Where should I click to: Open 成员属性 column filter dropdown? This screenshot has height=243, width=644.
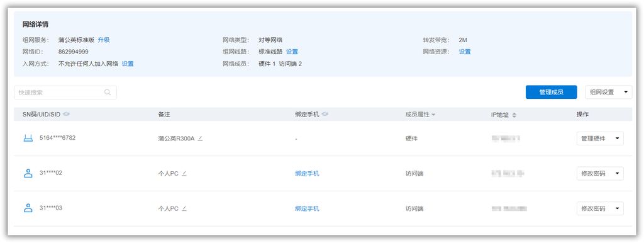coord(433,115)
